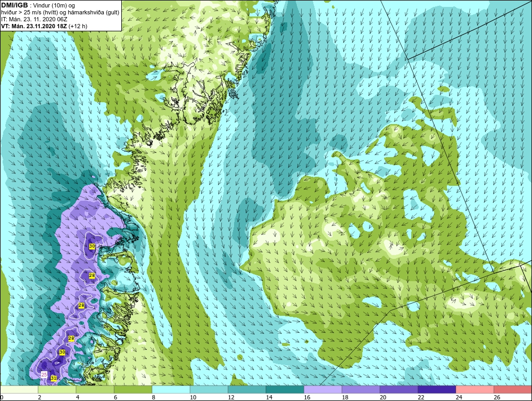Click the yellow 31 gust label
The width and height of the screenshot is (532, 401).
pyautogui.click(x=53, y=378)
